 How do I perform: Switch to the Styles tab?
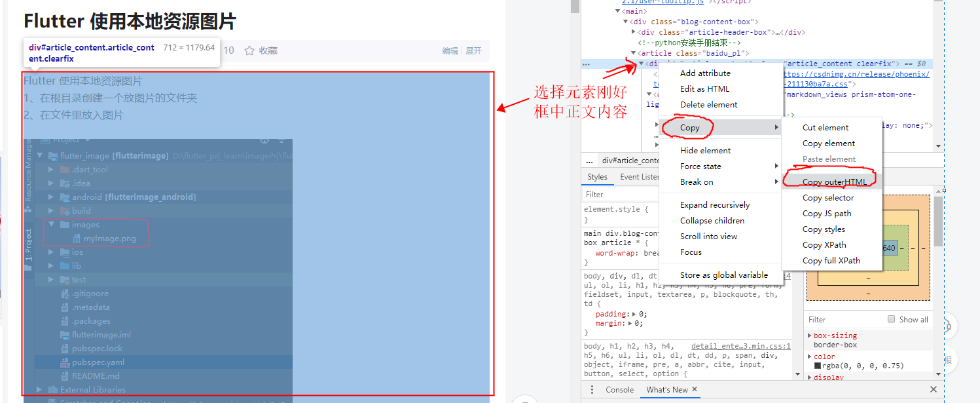(597, 177)
